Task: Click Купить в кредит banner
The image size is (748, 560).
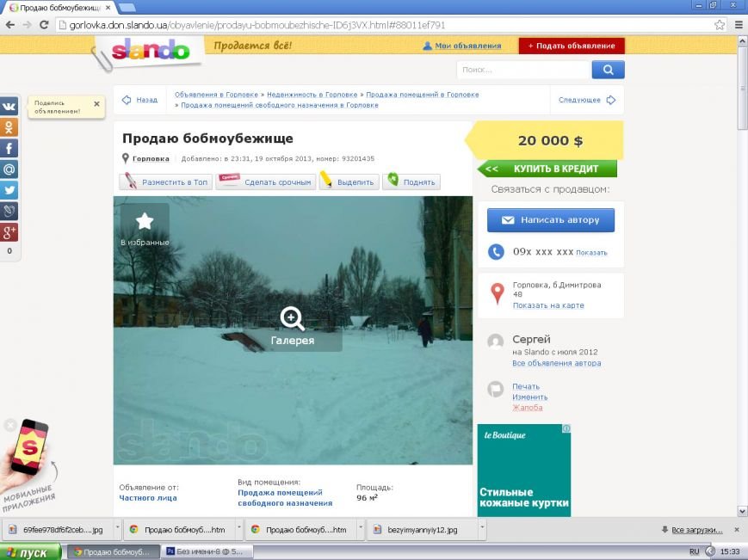Action: pos(547,169)
